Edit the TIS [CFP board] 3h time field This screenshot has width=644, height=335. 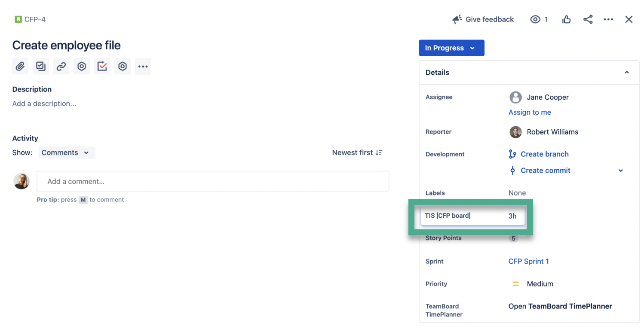(x=472, y=216)
